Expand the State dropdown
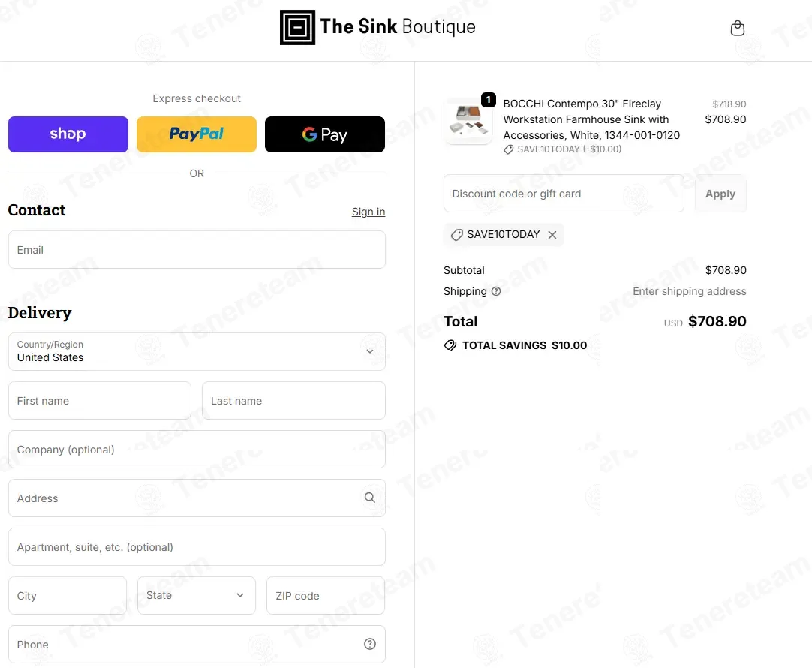Image resolution: width=812 pixels, height=668 pixels. 197,595
